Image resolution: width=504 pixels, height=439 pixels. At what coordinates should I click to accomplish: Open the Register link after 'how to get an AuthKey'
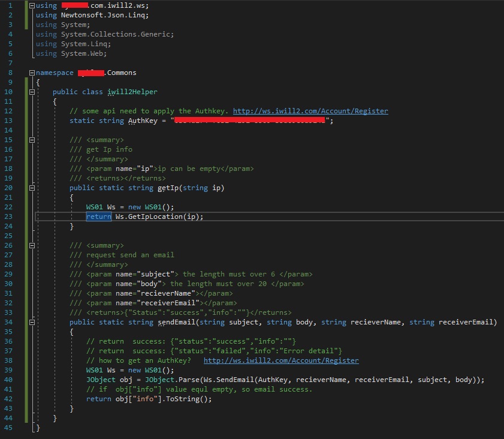pyautogui.click(x=281, y=360)
